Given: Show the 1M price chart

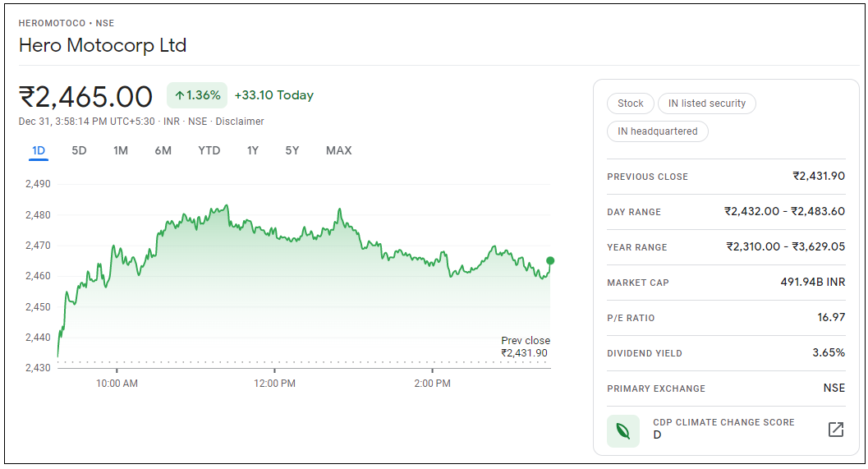Looking at the screenshot, I should (x=121, y=150).
